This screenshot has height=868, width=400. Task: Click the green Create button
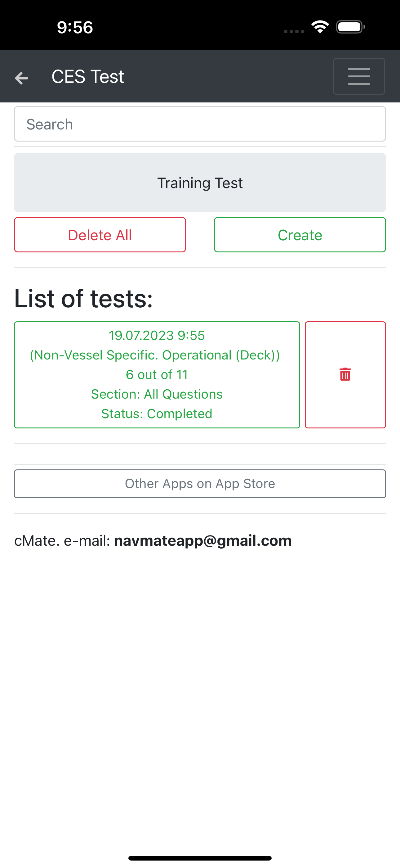(300, 235)
